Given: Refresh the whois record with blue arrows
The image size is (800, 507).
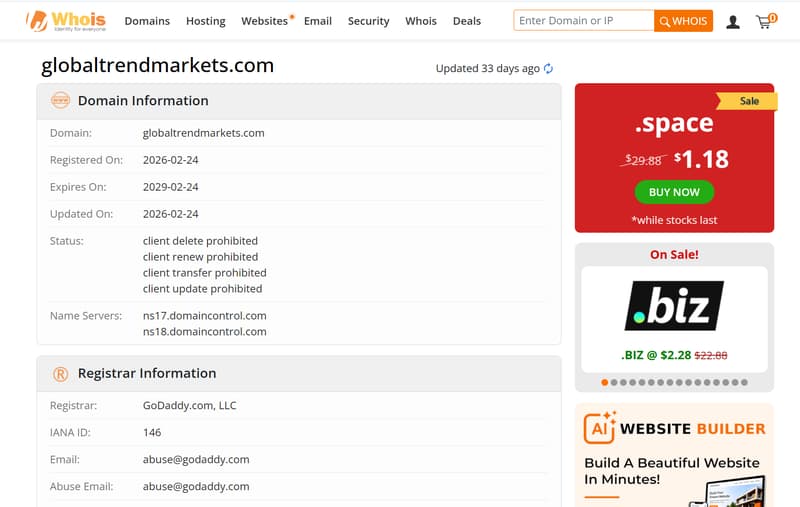Looking at the screenshot, I should click(548, 68).
